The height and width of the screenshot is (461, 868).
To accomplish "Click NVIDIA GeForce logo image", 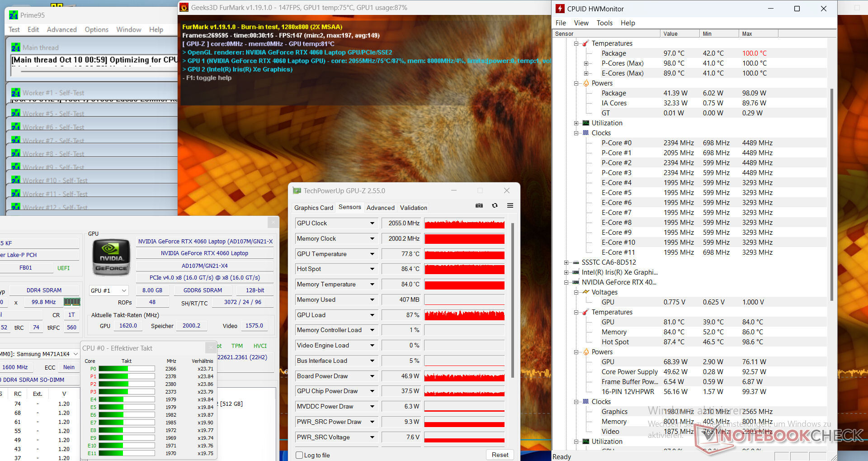I will 111,258.
